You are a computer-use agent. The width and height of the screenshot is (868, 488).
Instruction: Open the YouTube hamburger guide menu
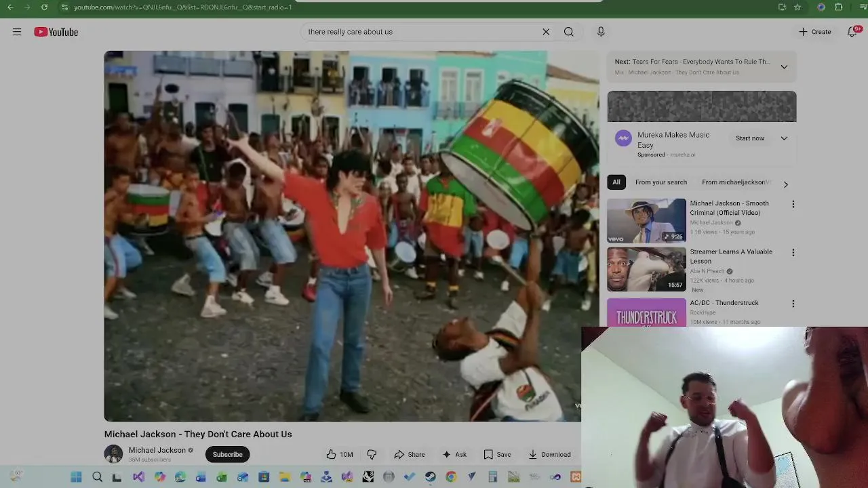[17, 32]
